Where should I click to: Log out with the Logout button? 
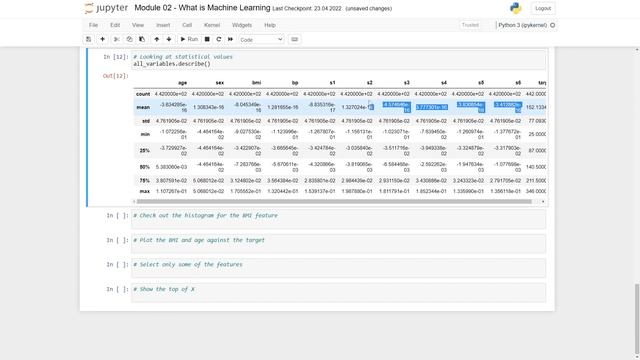pos(543,8)
